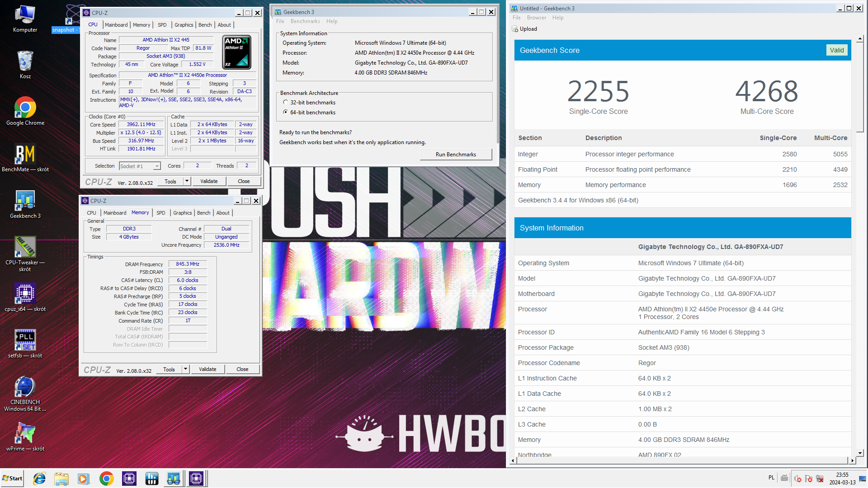The height and width of the screenshot is (488, 868).
Task: Click the Start button on the taskbar
Action: 12,479
